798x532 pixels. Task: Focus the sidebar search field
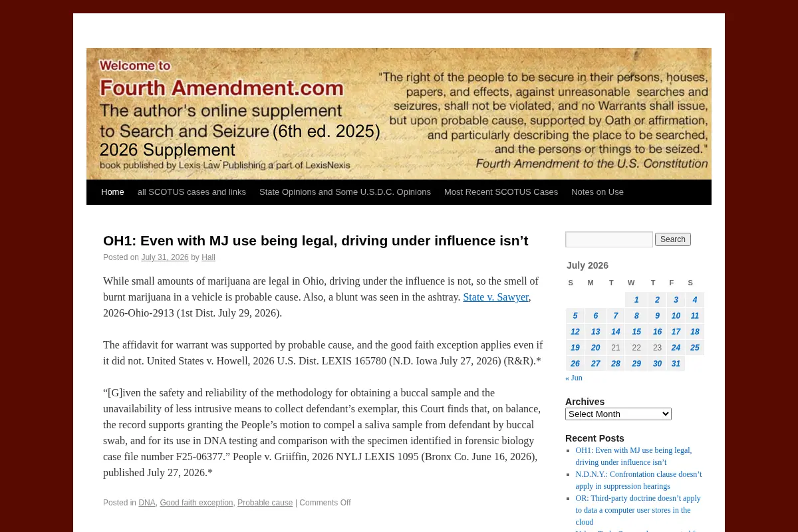609,239
